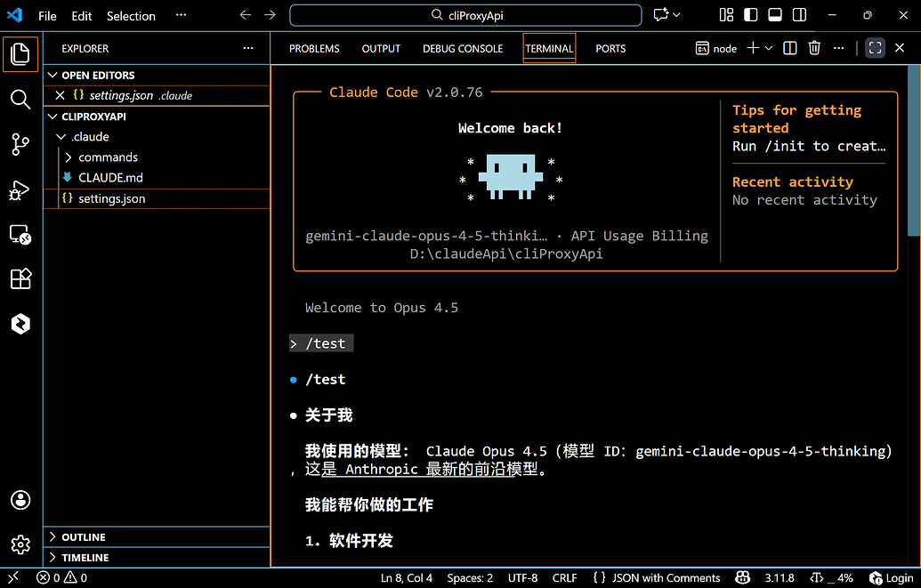The image size is (921, 588).
Task: Select the node terminal profile
Action: tap(716, 49)
